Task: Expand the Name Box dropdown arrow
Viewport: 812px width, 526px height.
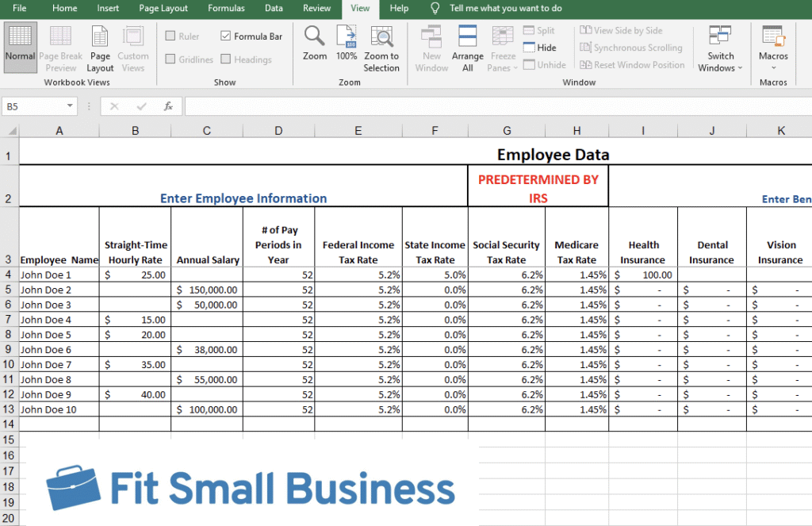Action: pyautogui.click(x=70, y=106)
